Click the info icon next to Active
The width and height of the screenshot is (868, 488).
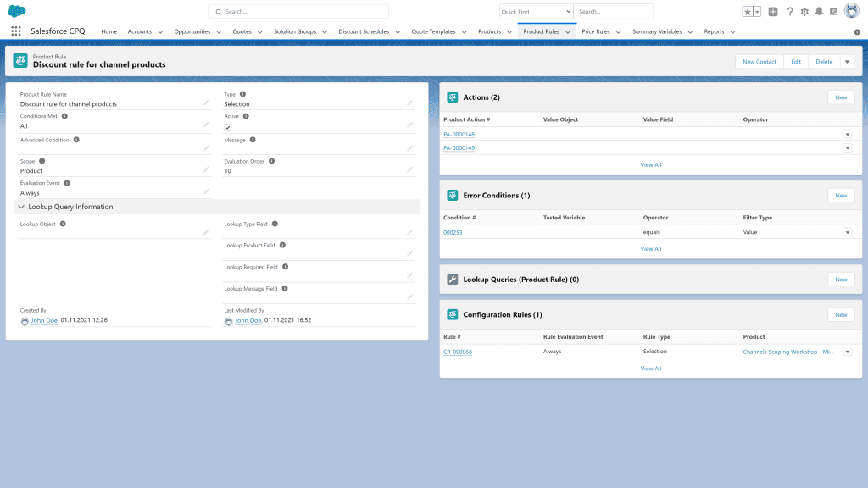(246, 116)
